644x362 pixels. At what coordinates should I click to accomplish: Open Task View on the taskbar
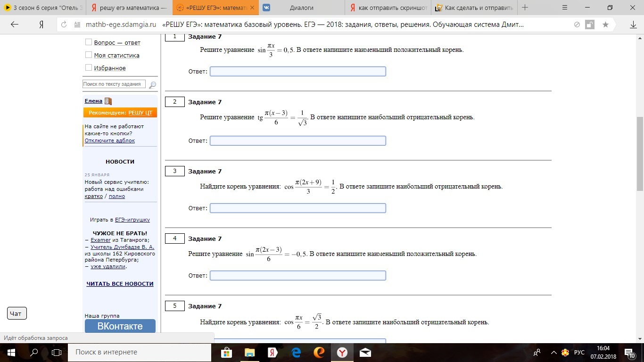click(57, 352)
